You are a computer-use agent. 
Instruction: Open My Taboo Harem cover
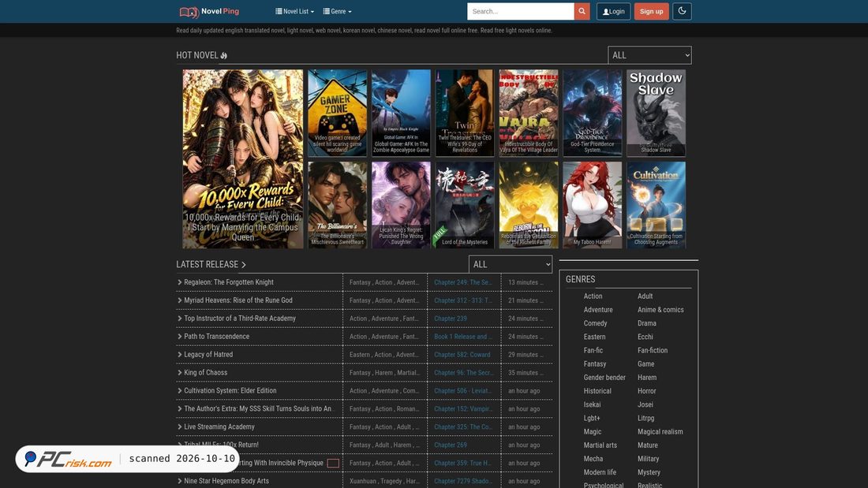pos(593,205)
